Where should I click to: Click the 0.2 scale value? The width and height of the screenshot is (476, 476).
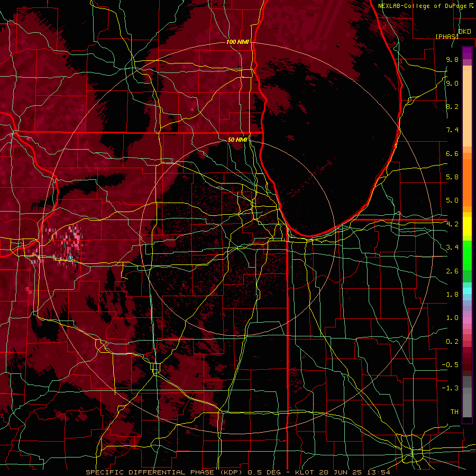[452, 342]
